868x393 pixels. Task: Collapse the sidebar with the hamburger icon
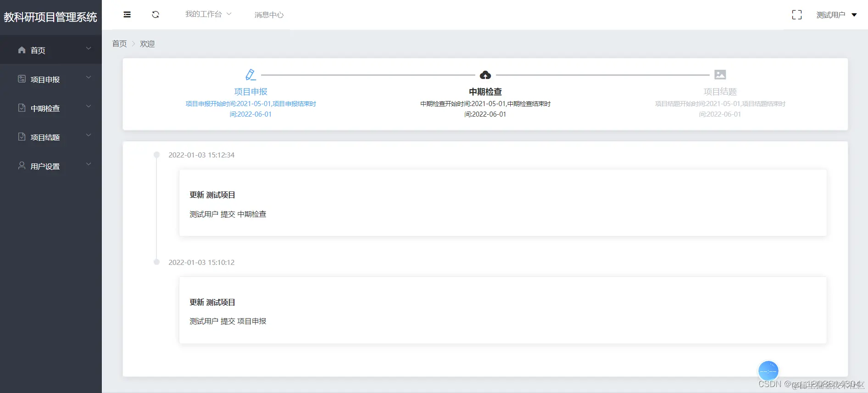[x=127, y=15]
